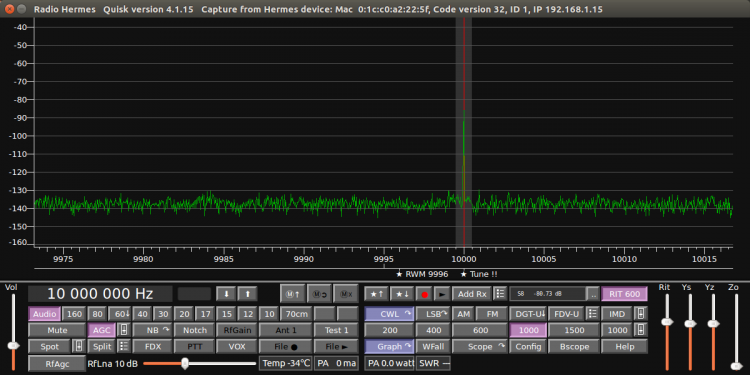Select the 200 Hz filter
This screenshot has height=375, width=750.
389,330
